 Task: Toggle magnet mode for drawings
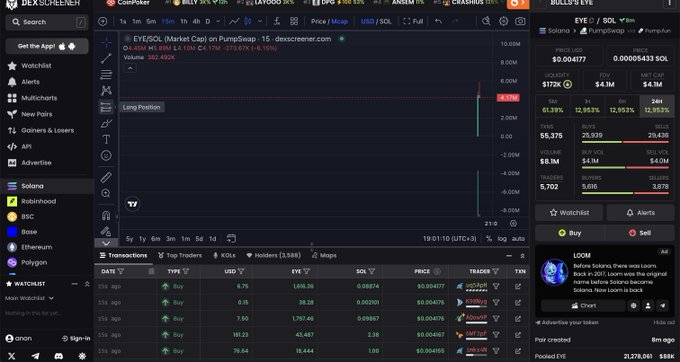tap(106, 215)
